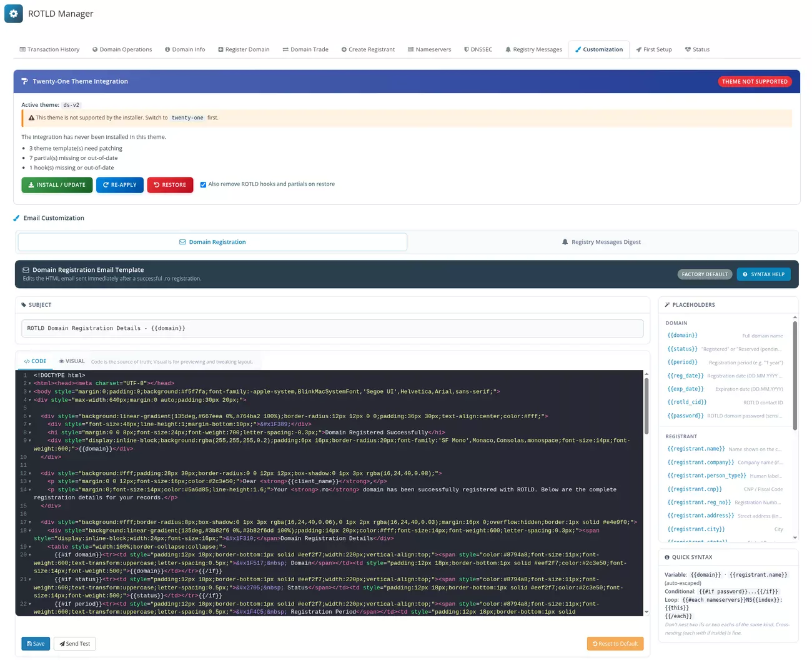Switch editor to Code view
The image size is (812, 665).
point(35,361)
